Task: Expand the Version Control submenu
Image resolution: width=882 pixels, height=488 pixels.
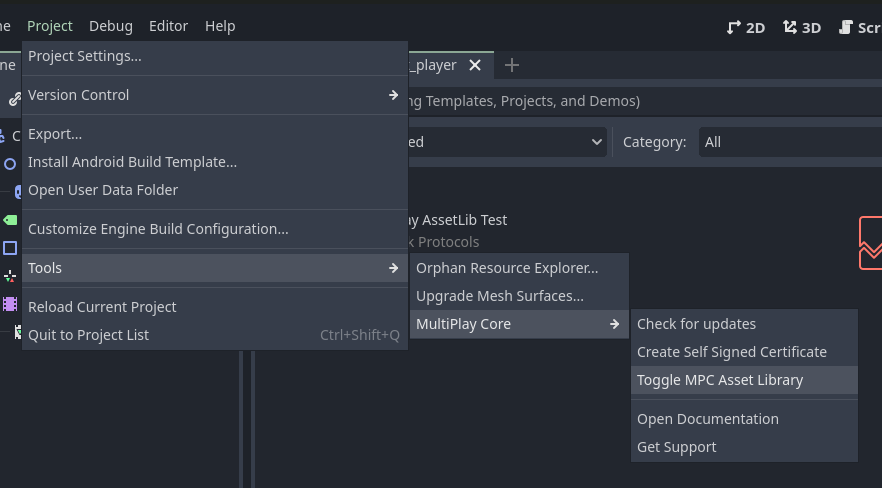Action: click(215, 95)
